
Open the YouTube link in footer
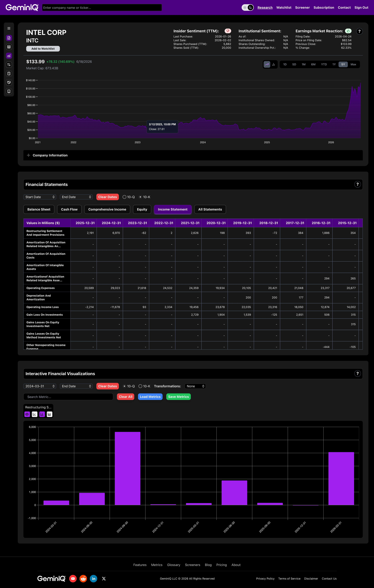pos(73,578)
